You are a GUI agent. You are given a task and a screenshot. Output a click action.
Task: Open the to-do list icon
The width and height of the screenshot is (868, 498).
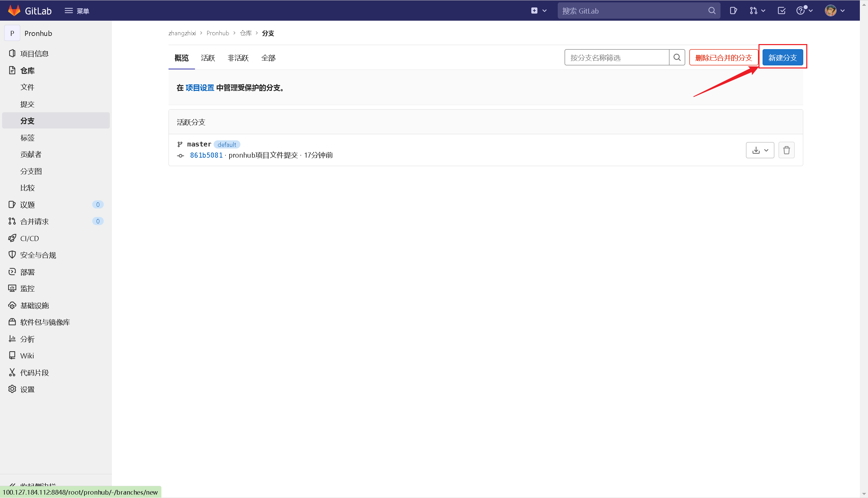pyautogui.click(x=782, y=11)
